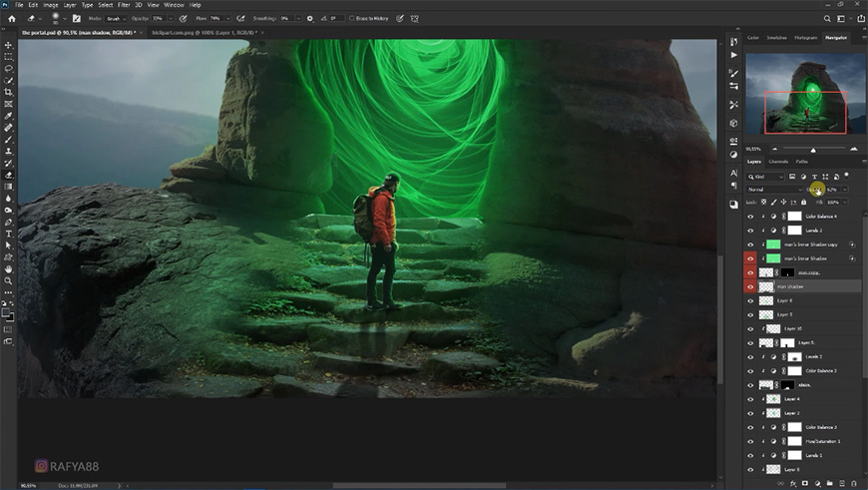Click the brush angle input field

click(336, 18)
